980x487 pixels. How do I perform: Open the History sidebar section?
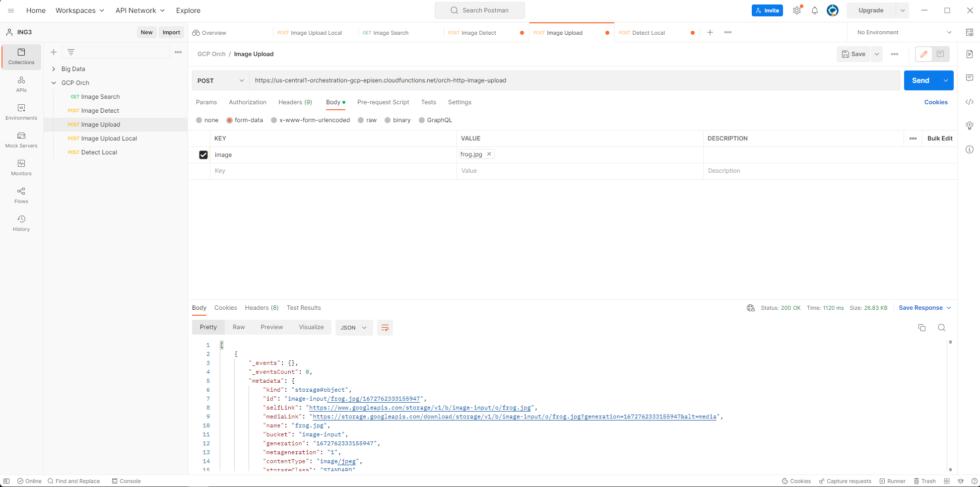point(21,222)
